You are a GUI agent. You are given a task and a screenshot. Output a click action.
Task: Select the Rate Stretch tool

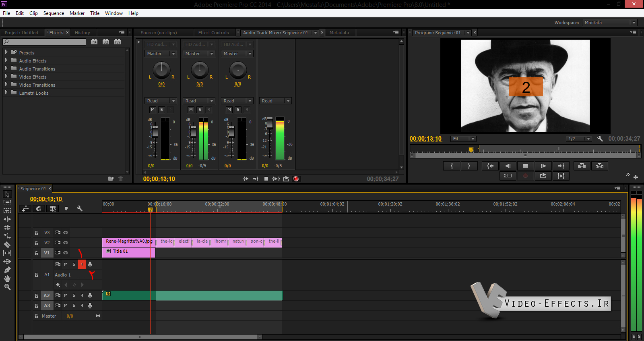[7, 236]
